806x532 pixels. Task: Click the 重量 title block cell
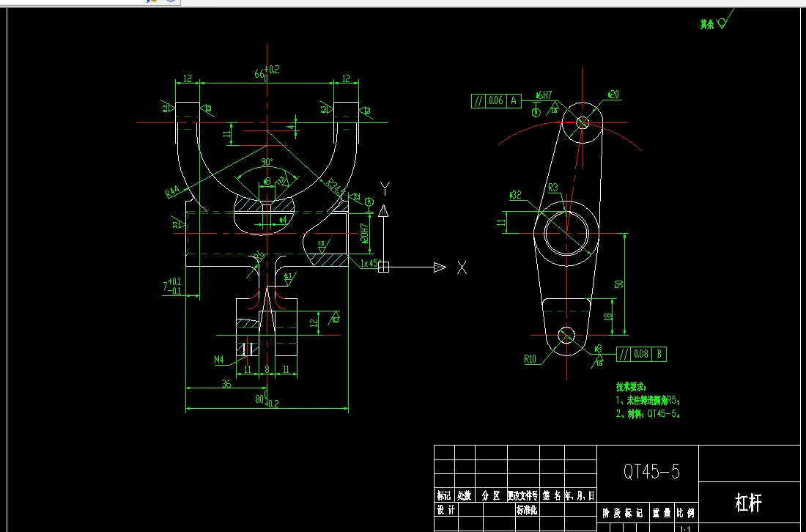click(x=662, y=513)
